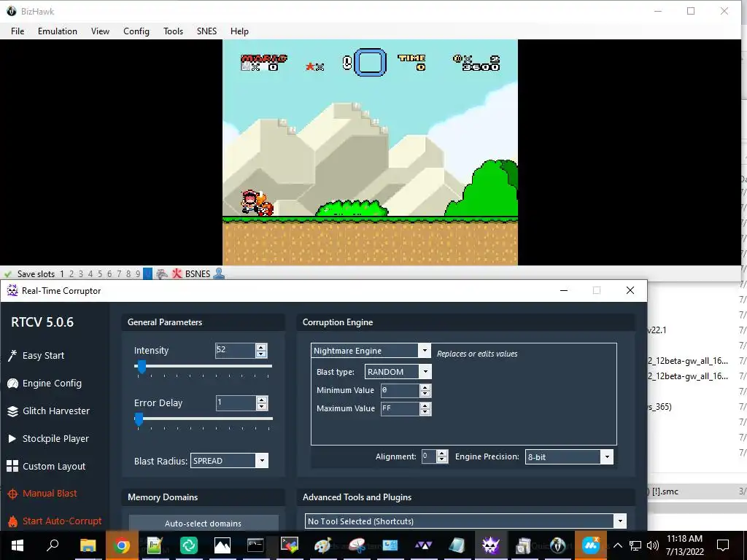
Task: Open the Windows Start menu
Action: [18, 545]
